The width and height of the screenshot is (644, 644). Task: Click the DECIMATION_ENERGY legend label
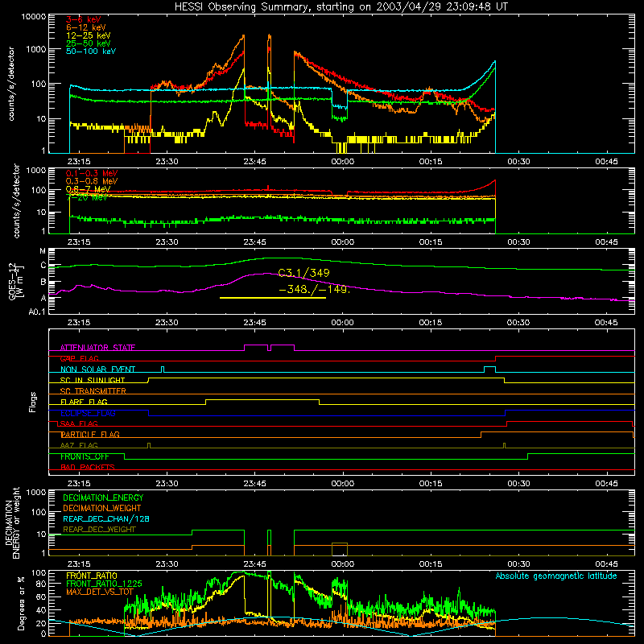(103, 497)
